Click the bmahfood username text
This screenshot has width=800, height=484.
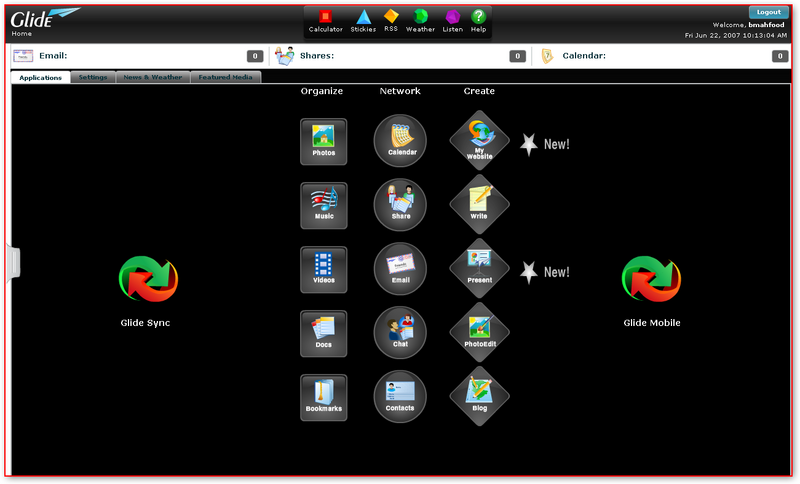pos(766,24)
